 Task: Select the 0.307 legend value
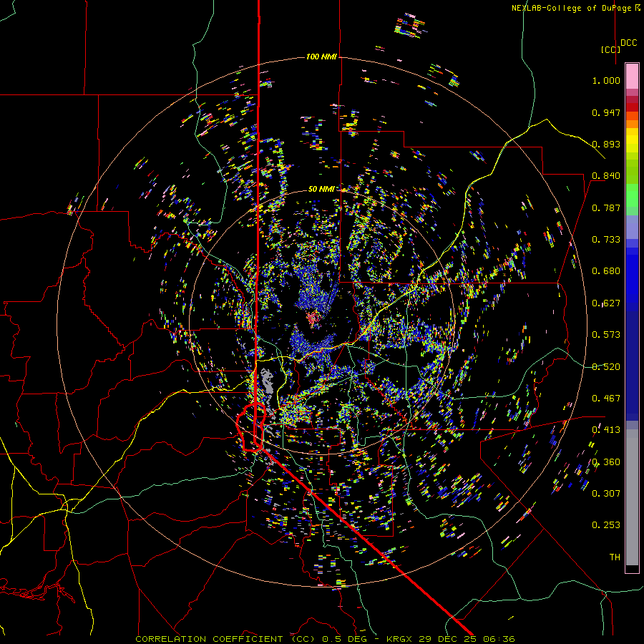coord(606,494)
